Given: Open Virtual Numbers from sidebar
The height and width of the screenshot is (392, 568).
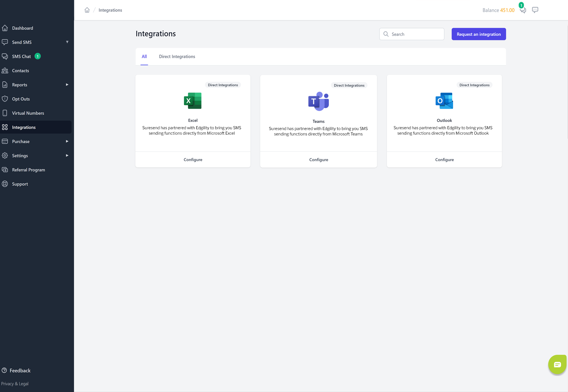Looking at the screenshot, I should click(x=28, y=113).
